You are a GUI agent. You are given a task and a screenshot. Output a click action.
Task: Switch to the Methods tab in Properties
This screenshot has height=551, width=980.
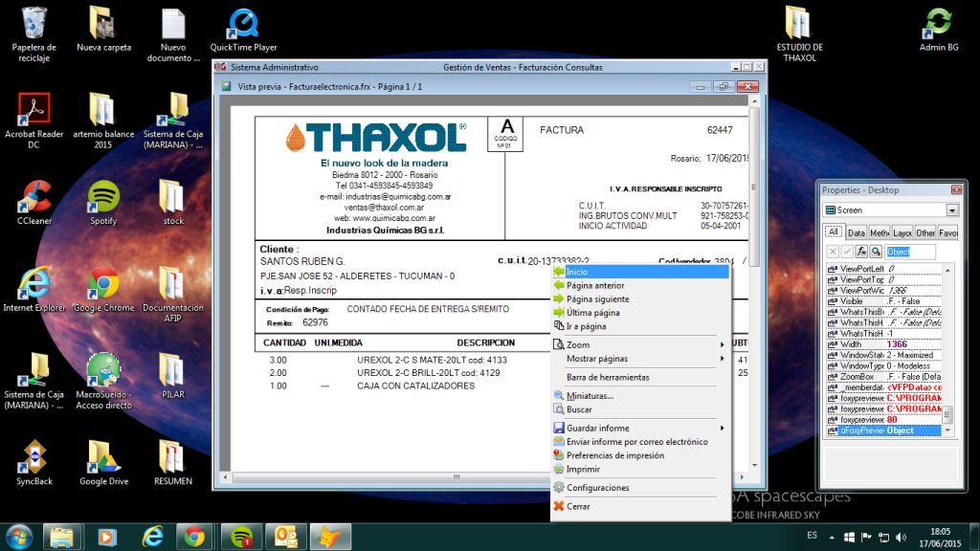pos(880,232)
